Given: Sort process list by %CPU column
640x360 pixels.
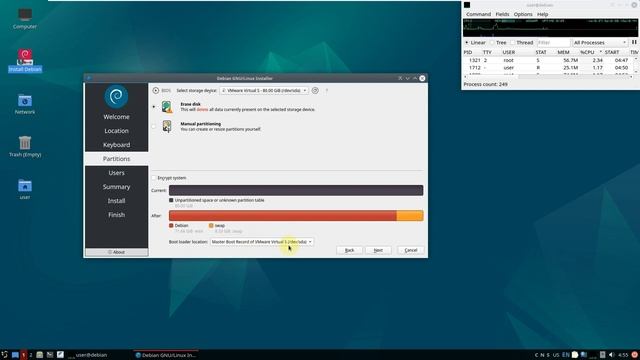Looking at the screenshot, I should [x=588, y=52].
